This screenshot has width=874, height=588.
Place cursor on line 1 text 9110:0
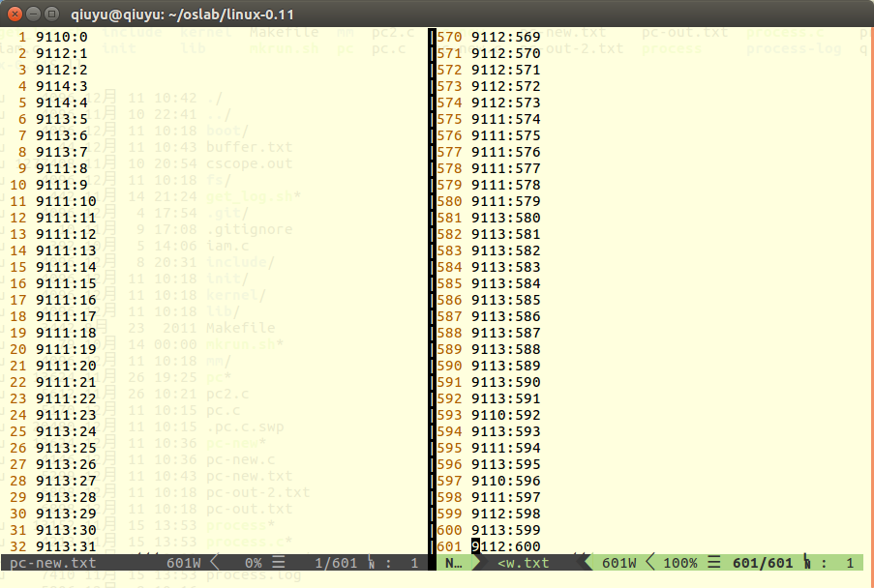[x=62, y=37]
